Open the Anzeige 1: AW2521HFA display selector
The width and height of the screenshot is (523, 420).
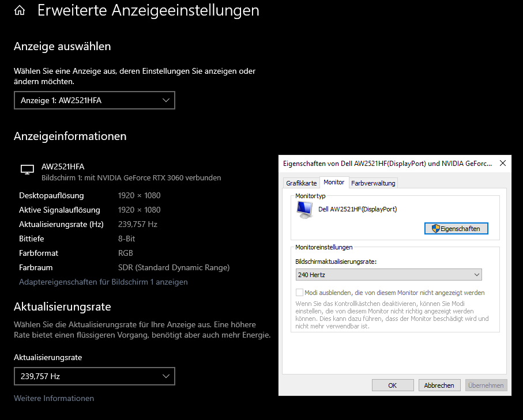pos(94,100)
